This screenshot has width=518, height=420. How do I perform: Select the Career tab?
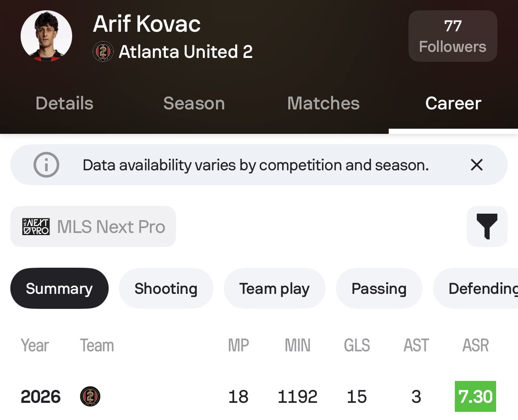[x=453, y=103]
